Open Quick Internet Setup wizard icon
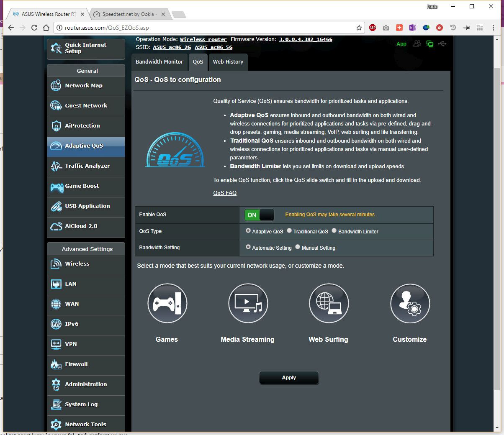Viewport: 504px width, 435px height. coord(56,48)
